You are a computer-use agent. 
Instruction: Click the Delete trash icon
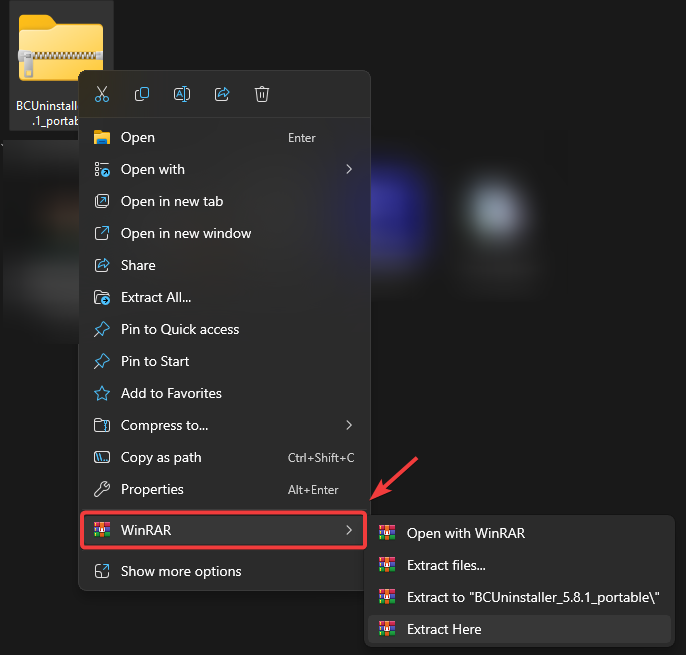[x=262, y=94]
